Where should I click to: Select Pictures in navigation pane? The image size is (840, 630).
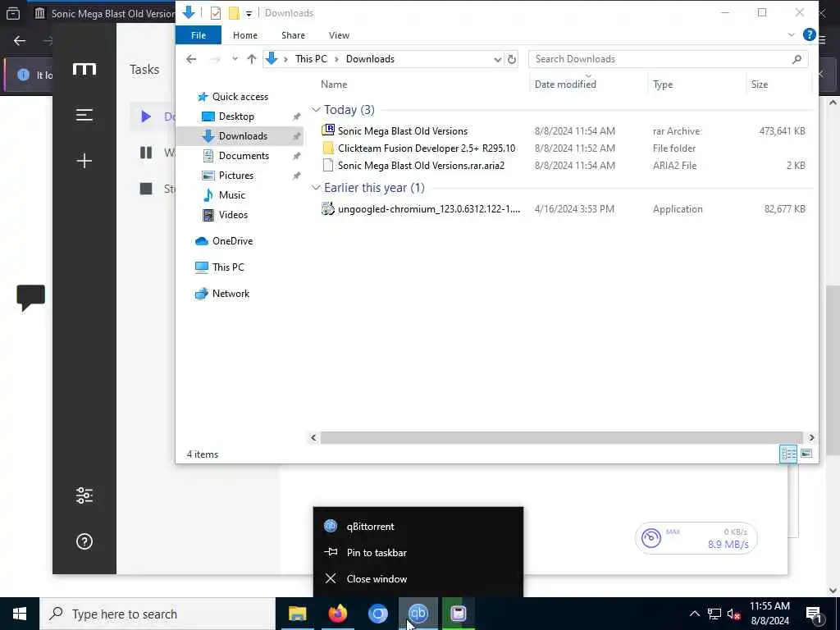pyautogui.click(x=235, y=176)
